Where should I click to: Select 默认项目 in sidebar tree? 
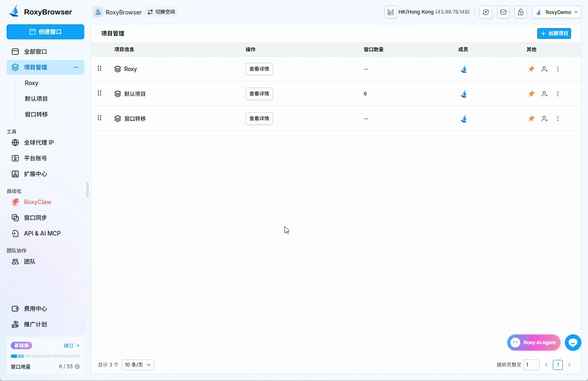click(36, 99)
